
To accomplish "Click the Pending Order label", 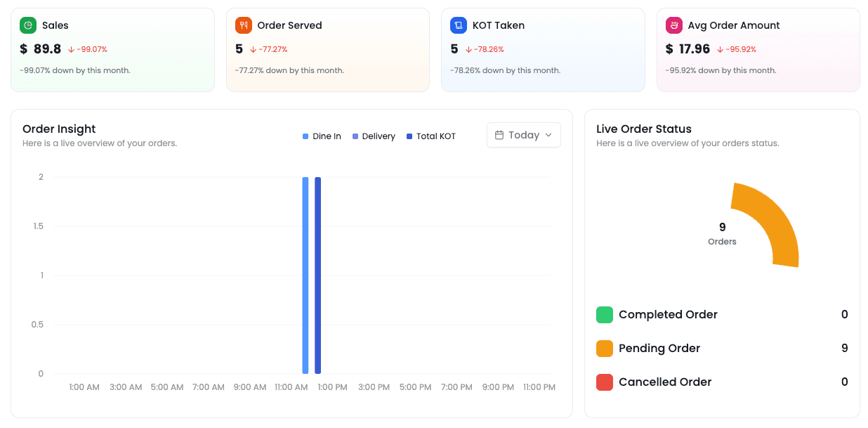I will coord(659,349).
